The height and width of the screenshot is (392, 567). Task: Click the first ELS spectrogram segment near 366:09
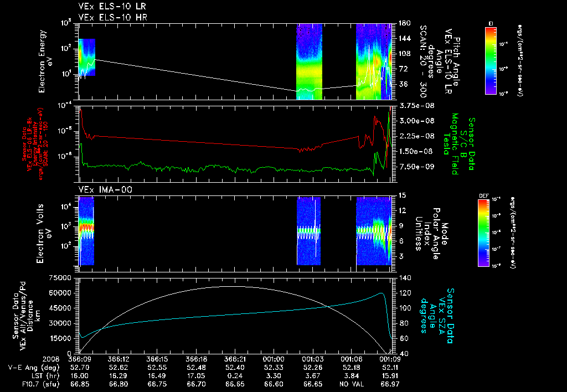pos(87,57)
